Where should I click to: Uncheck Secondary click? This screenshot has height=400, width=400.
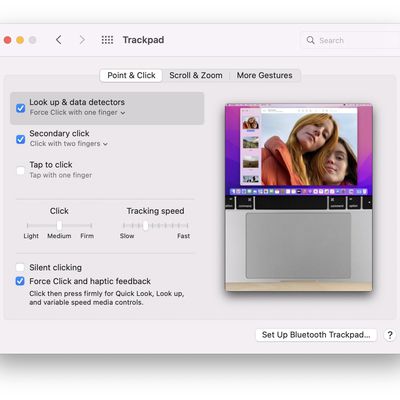[x=21, y=139]
